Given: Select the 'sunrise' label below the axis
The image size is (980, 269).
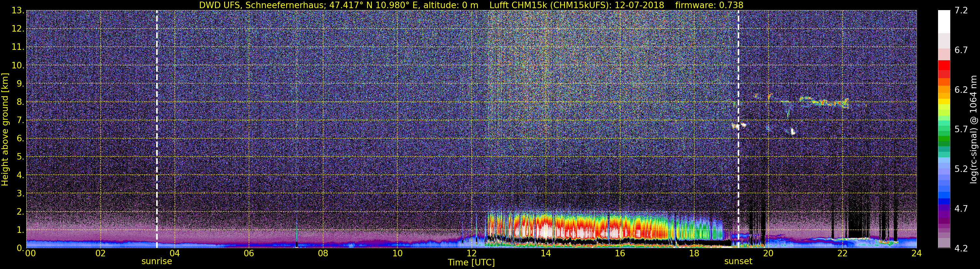Looking at the screenshot, I should tap(157, 262).
